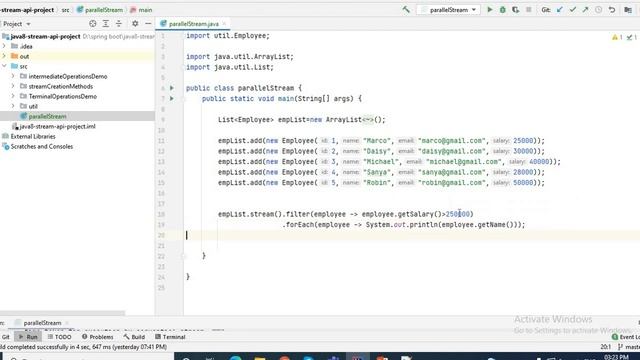This screenshot has width=640, height=360.
Task: Close the parallelStream Run tab
Action: point(67,323)
